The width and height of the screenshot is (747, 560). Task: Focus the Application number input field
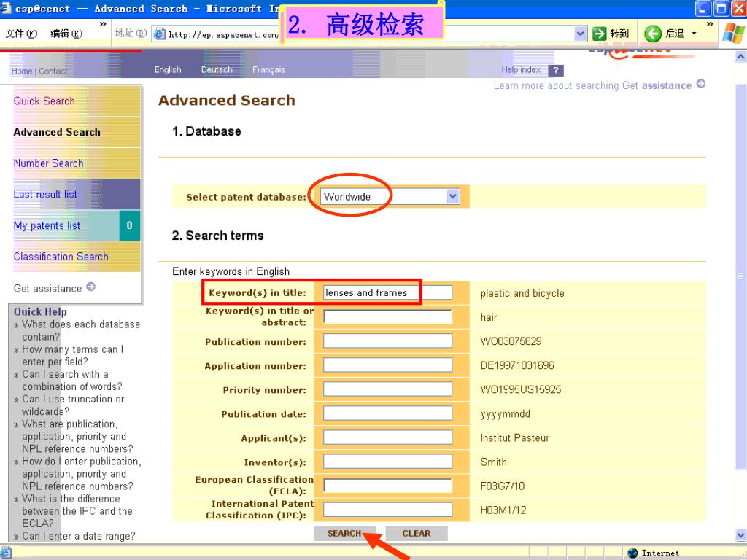388,365
